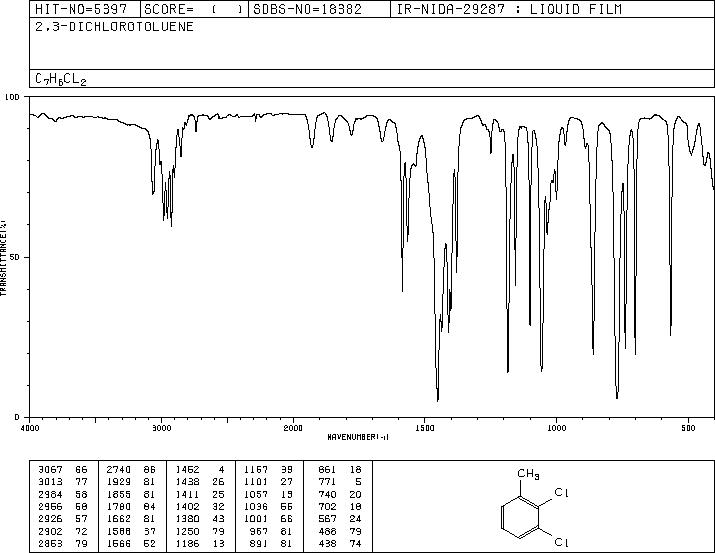715x553 pixels.
Task: Select the 2984 peak entry in table
Action: pyautogui.click(x=63, y=495)
